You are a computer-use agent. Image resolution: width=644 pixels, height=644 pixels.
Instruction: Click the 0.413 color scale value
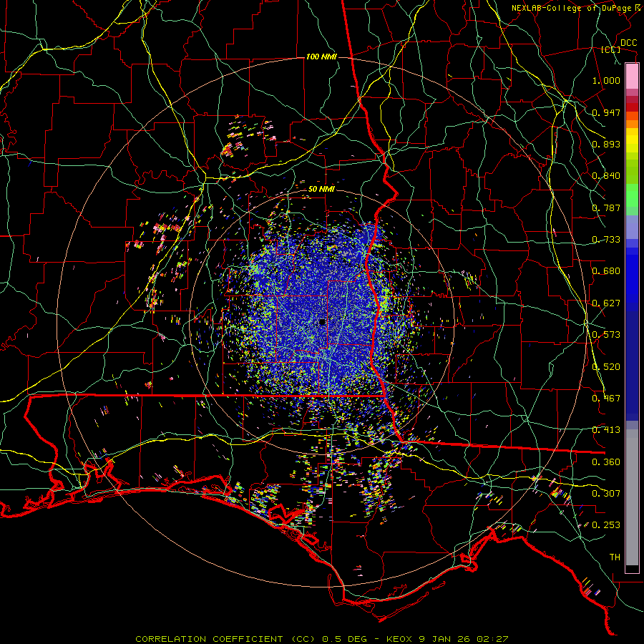(x=606, y=430)
